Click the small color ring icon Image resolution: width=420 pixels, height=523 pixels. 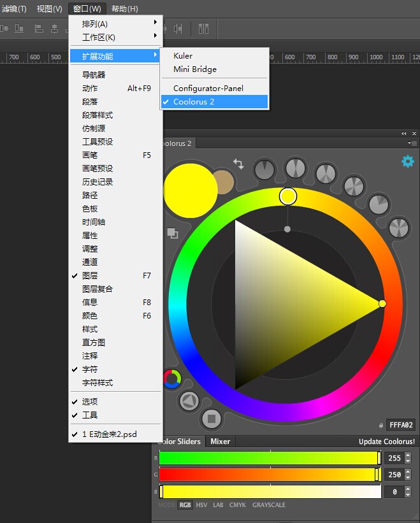tap(172, 379)
